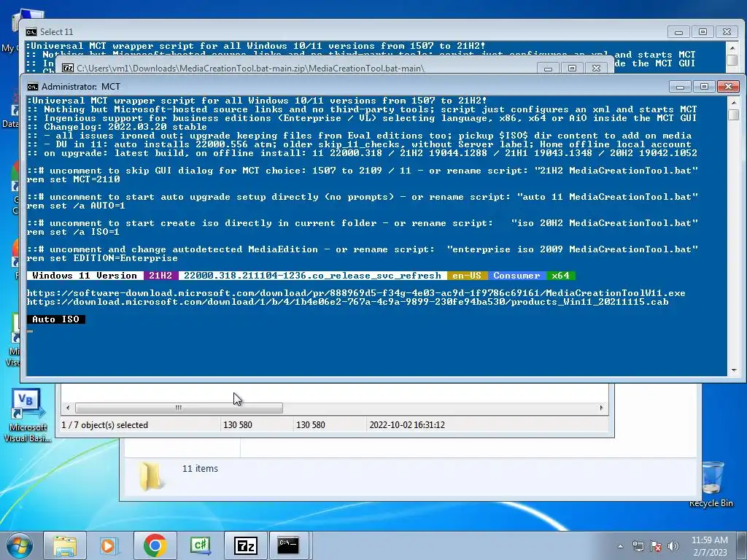The width and height of the screenshot is (747, 560).
Task: Maximize the Select 11 console window
Action: click(703, 32)
